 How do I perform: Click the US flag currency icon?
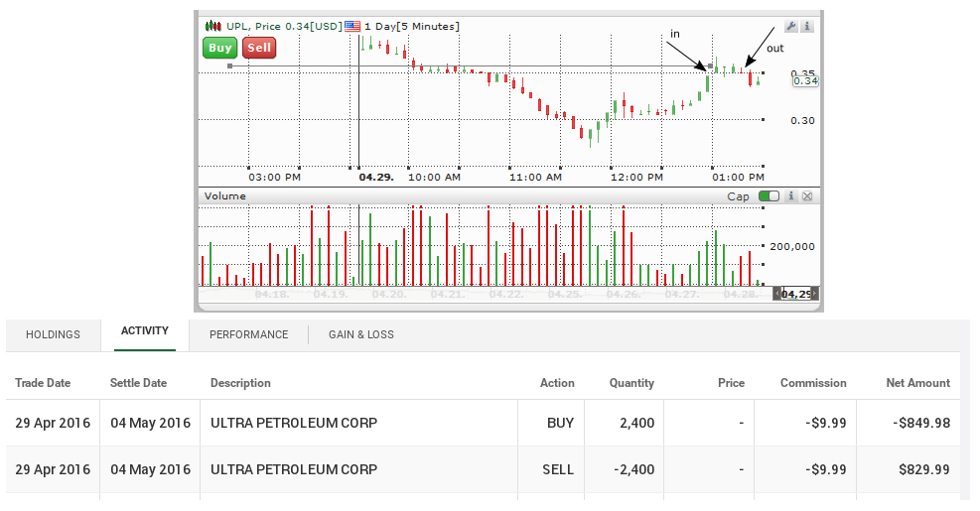pyautogui.click(x=352, y=26)
